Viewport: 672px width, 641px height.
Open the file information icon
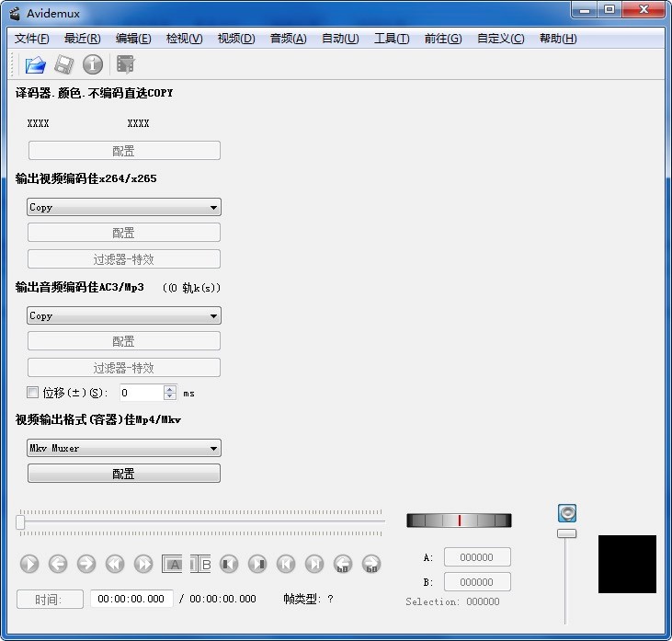[x=93, y=64]
